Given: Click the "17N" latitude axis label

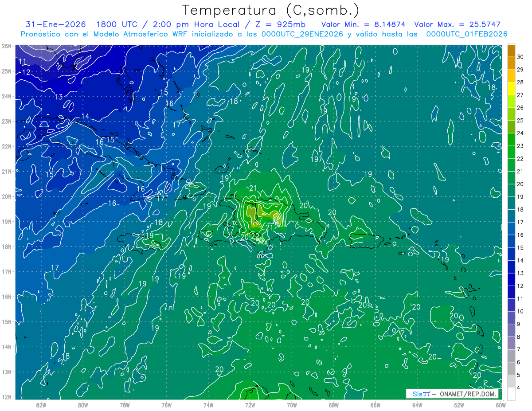Looking at the screenshot, I should pos(6,271).
